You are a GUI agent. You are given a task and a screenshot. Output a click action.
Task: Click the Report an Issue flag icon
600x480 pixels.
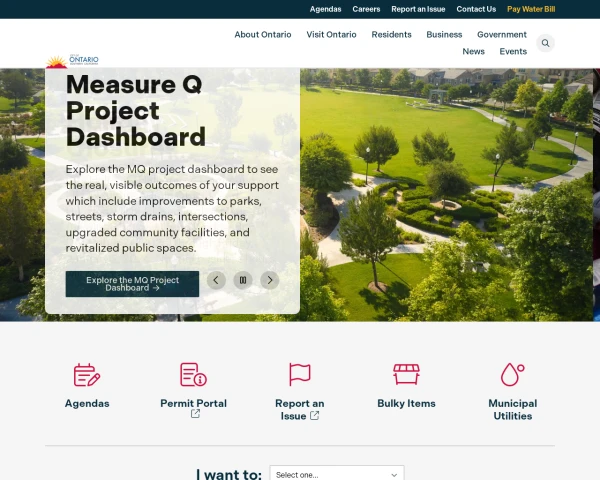point(300,374)
